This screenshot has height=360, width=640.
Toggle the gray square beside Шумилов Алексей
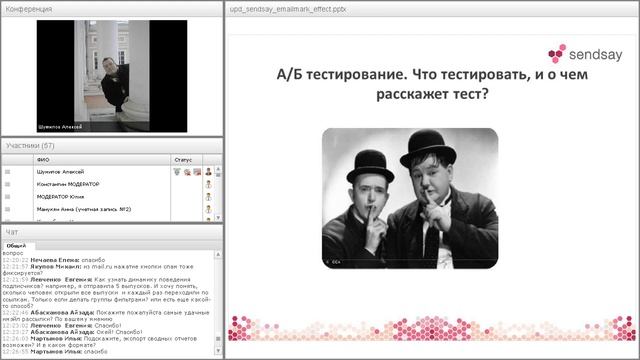pos(7,172)
